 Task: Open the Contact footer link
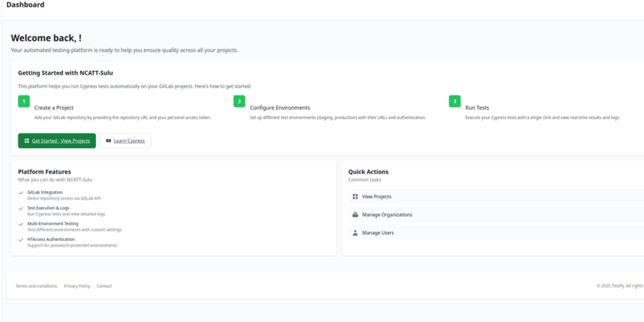tap(104, 286)
